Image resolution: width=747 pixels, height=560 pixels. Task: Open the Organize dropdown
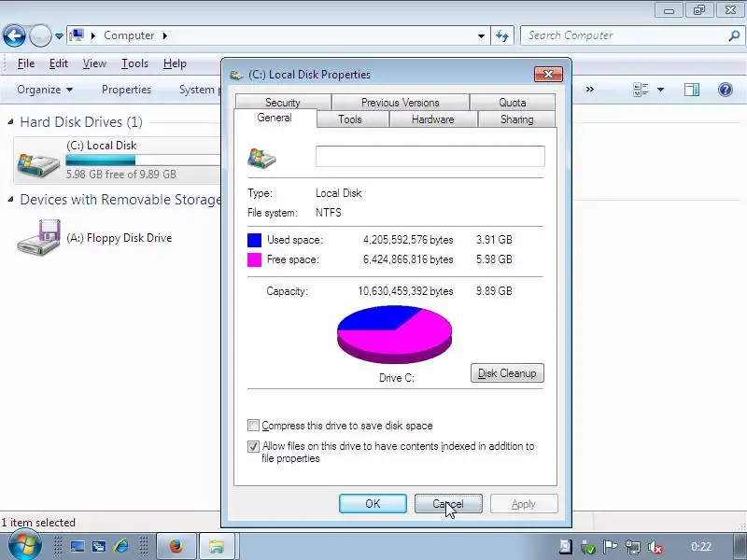coord(45,90)
